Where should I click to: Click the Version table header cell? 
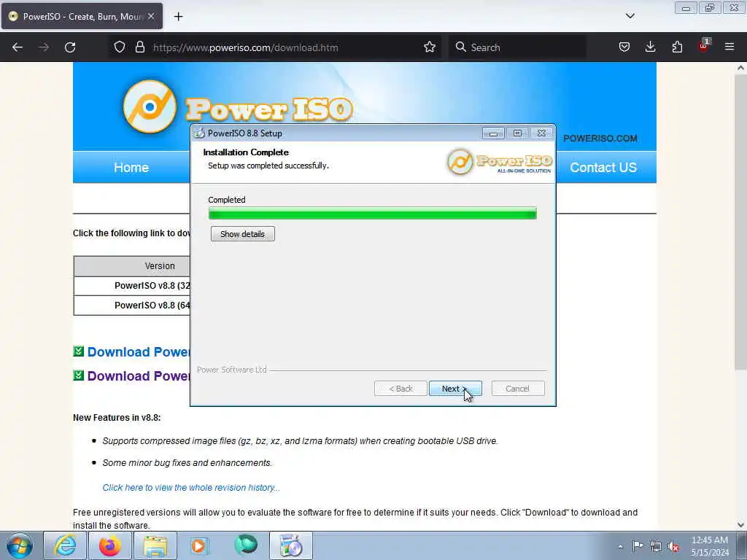click(x=132, y=266)
